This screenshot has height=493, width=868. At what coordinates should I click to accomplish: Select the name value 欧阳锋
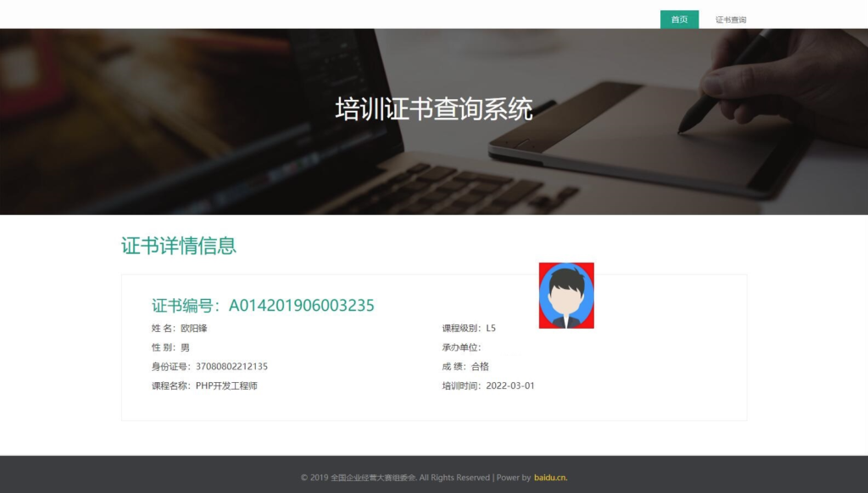click(196, 329)
